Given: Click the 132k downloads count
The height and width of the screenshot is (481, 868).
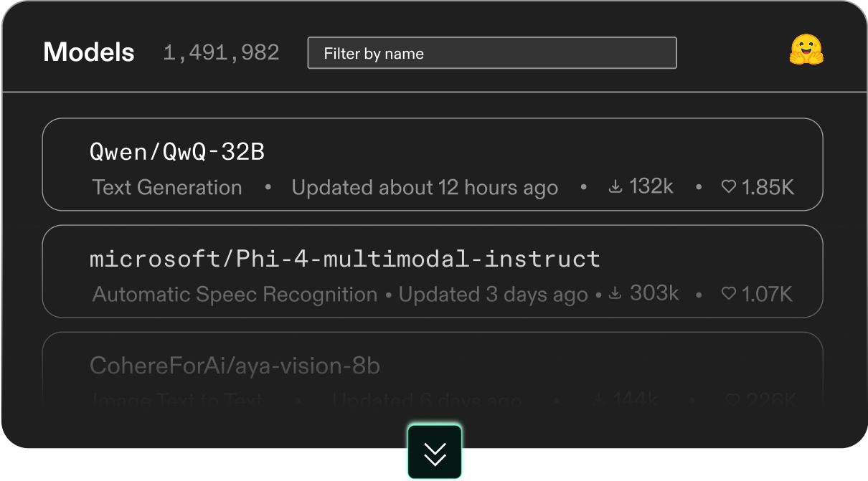Looking at the screenshot, I should [651, 186].
